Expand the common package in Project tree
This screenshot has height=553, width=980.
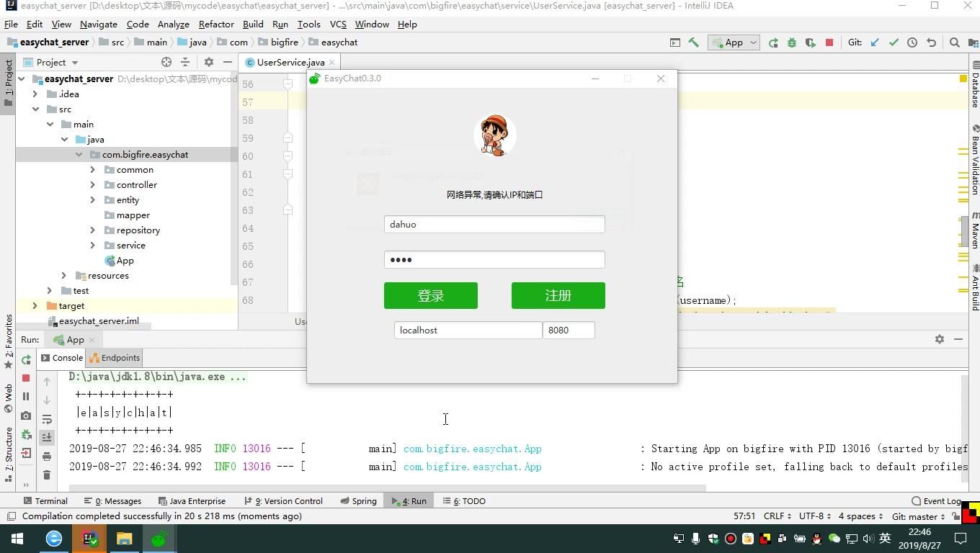pos(92,169)
